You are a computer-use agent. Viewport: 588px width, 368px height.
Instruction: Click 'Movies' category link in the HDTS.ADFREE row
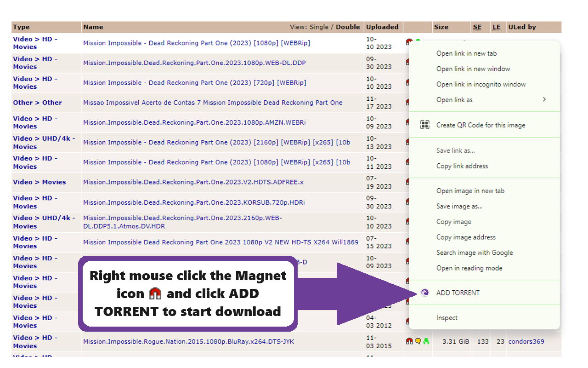click(x=54, y=182)
